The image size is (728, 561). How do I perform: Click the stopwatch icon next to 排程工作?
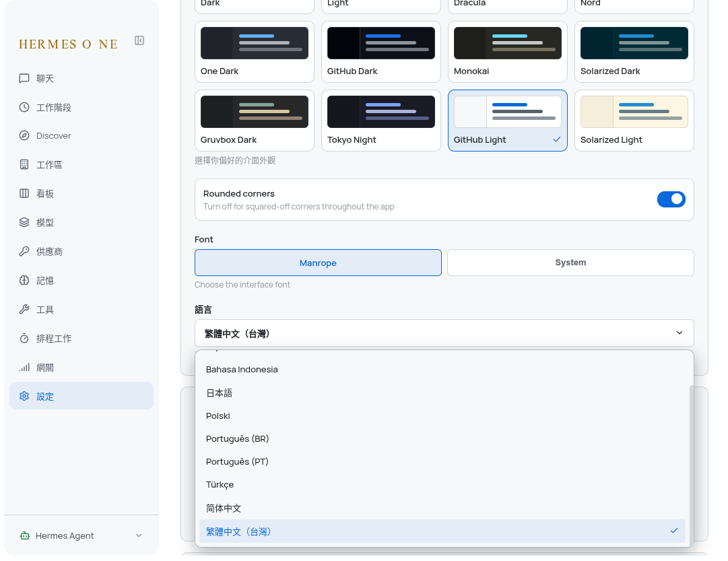pos(24,339)
